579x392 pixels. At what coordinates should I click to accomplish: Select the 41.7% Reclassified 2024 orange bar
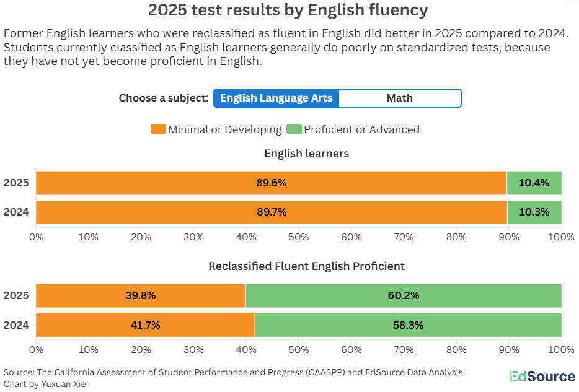tap(146, 325)
